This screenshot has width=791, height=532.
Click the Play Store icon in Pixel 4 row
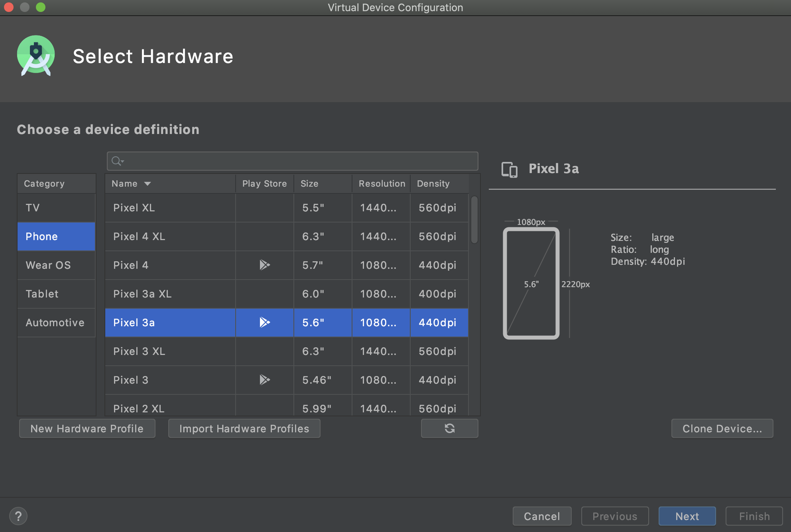click(x=264, y=265)
